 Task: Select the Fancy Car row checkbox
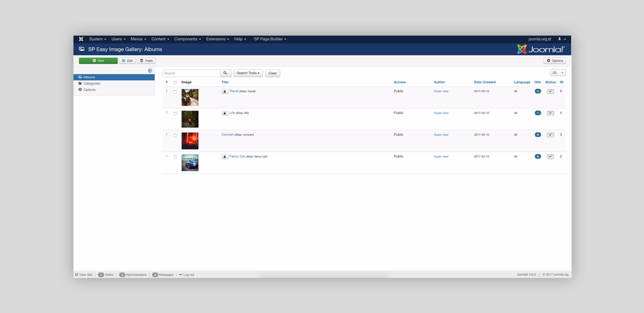[175, 157]
